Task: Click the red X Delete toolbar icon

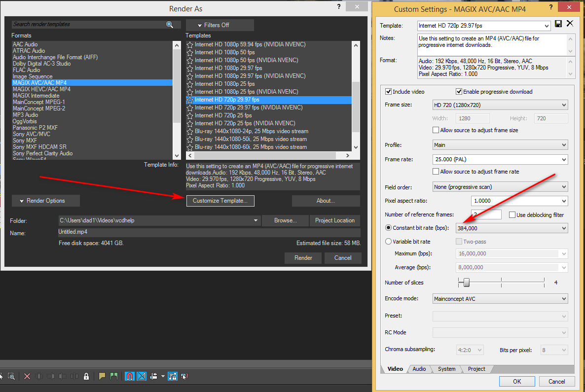Action: coord(27,376)
